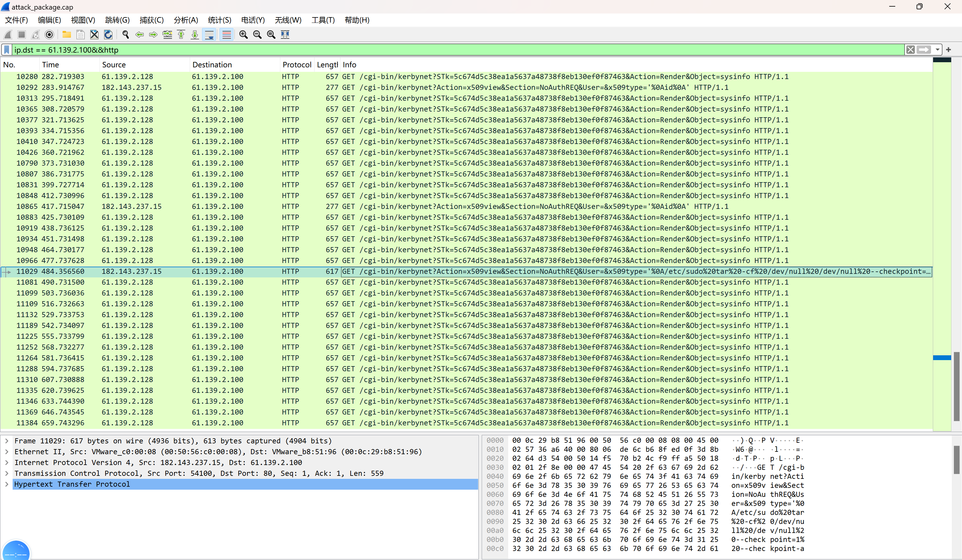The height and width of the screenshot is (560, 962).
Task: Expand the Ethernet II details row
Action: 7,452
